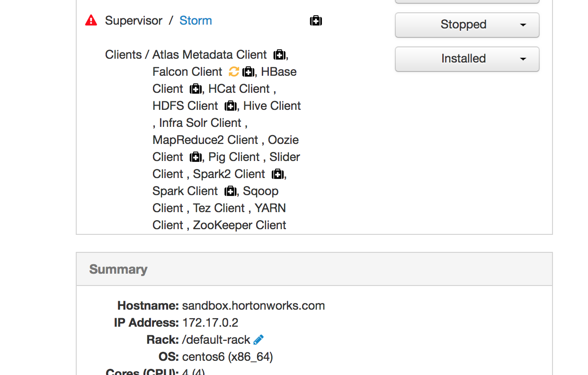Click the Stopped action button

pyautogui.click(x=463, y=25)
